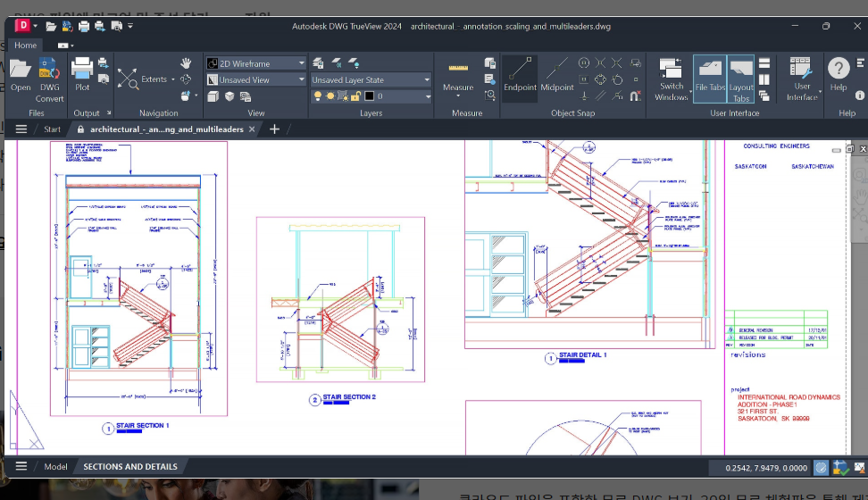Click the Layer Previous icon
Screen dimensions: 868x500
click(x=336, y=63)
